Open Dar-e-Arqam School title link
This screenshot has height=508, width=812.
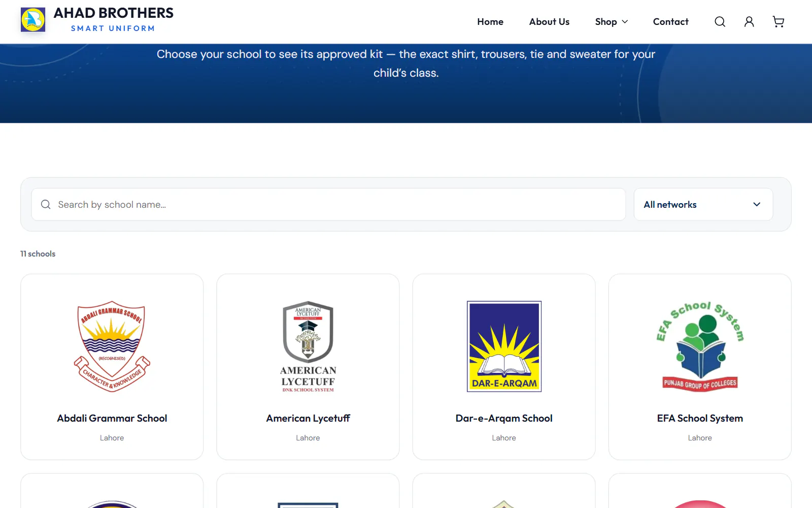[504, 418]
